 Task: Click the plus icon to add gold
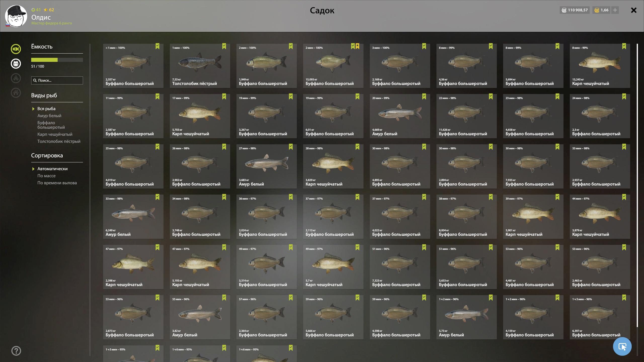coord(615,10)
